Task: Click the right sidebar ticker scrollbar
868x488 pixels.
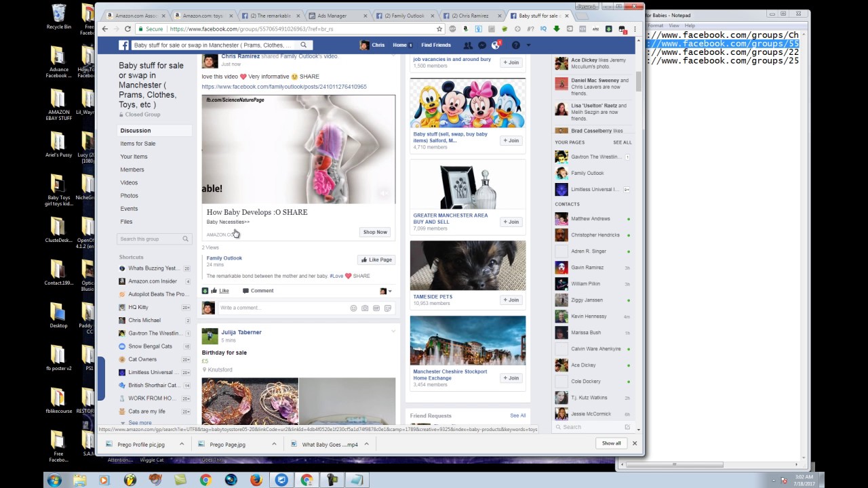Action: 638,82
